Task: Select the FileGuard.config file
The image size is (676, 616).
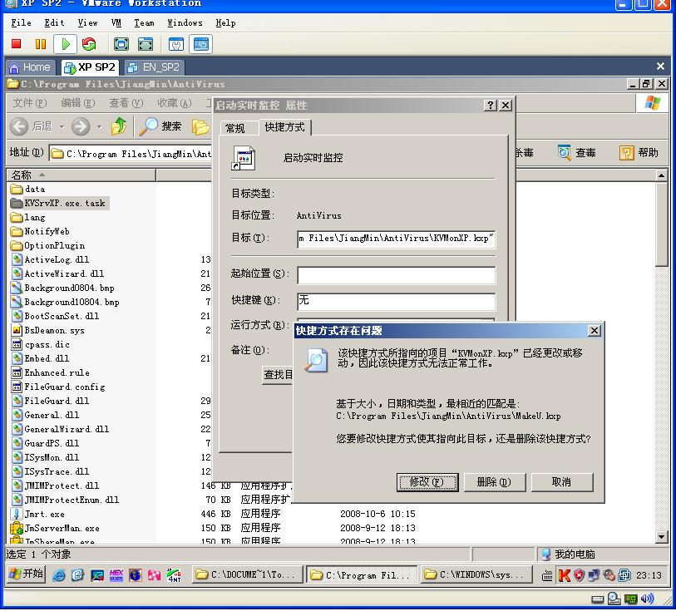Action: [57, 387]
